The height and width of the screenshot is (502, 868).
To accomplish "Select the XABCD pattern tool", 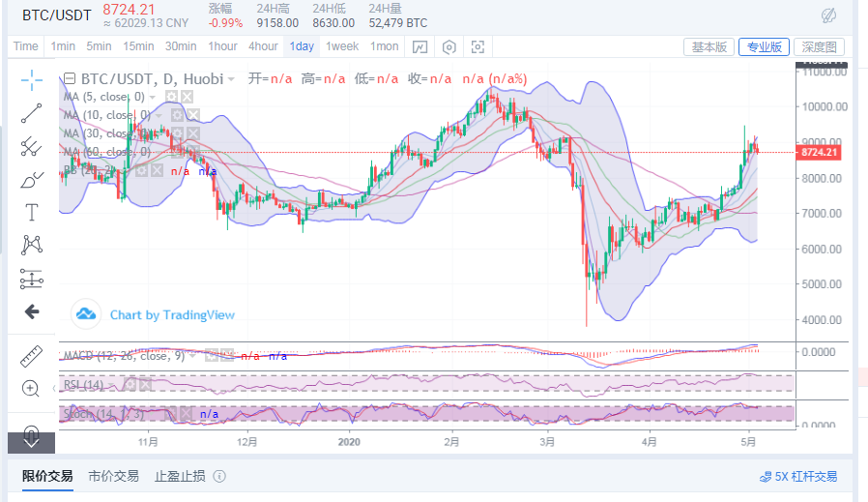I will [x=32, y=245].
